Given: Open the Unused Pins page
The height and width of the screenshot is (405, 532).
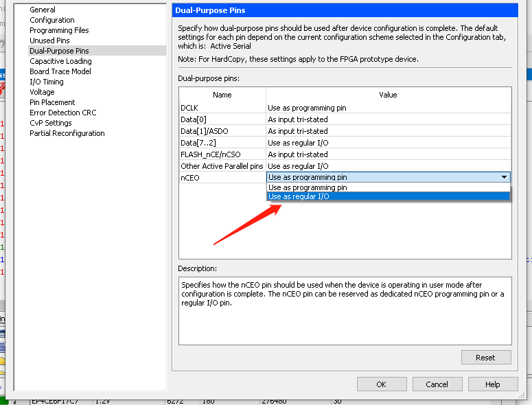Looking at the screenshot, I should pyautogui.click(x=49, y=40).
